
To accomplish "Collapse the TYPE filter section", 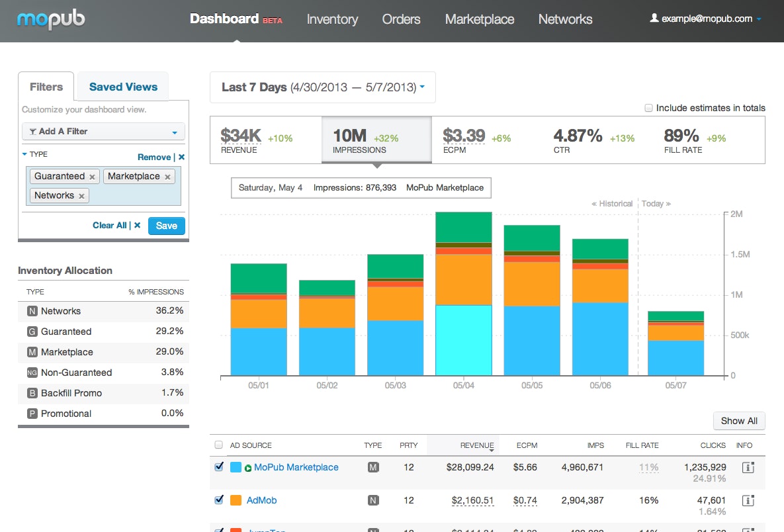I will tap(25, 154).
